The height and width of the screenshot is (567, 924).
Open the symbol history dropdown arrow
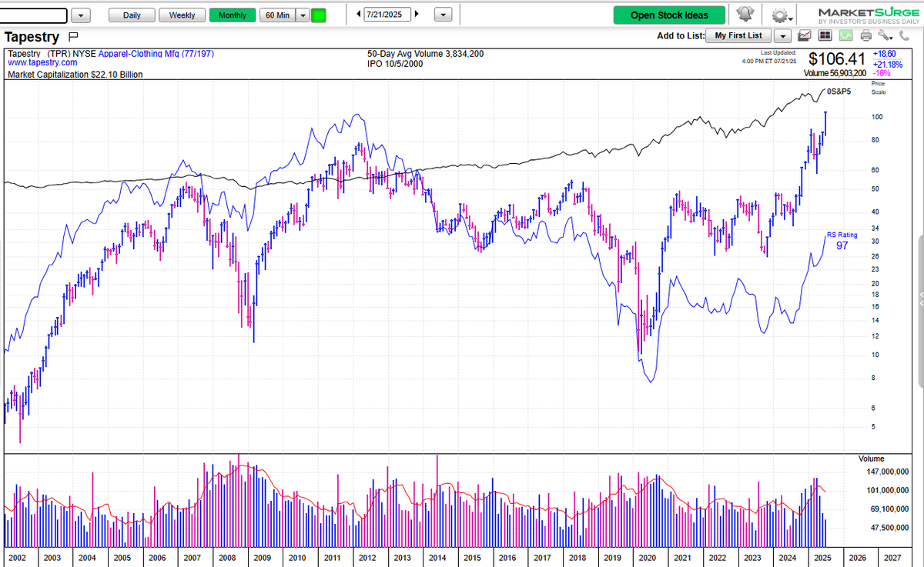82,15
